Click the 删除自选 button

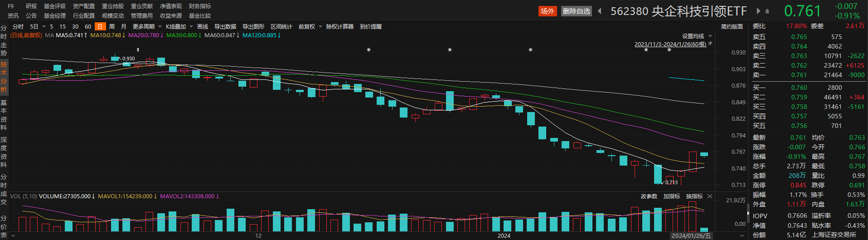click(x=576, y=11)
